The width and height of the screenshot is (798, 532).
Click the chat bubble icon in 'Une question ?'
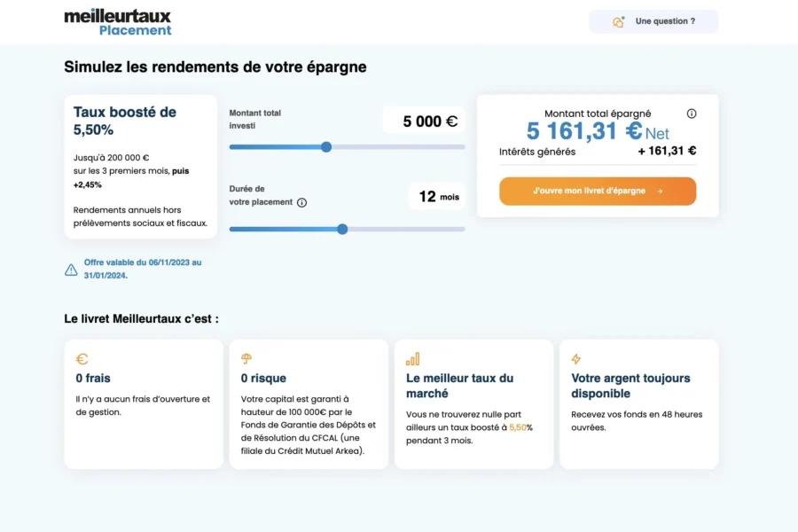coord(618,21)
